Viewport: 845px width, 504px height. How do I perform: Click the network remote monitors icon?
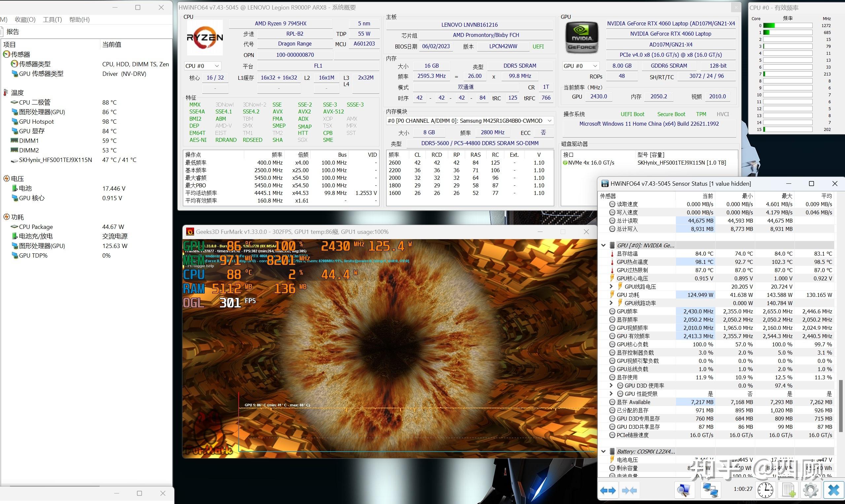click(710, 490)
